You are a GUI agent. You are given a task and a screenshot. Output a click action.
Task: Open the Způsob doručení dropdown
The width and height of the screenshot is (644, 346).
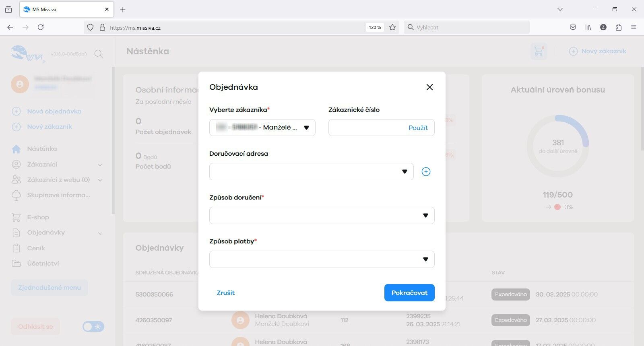coord(322,215)
